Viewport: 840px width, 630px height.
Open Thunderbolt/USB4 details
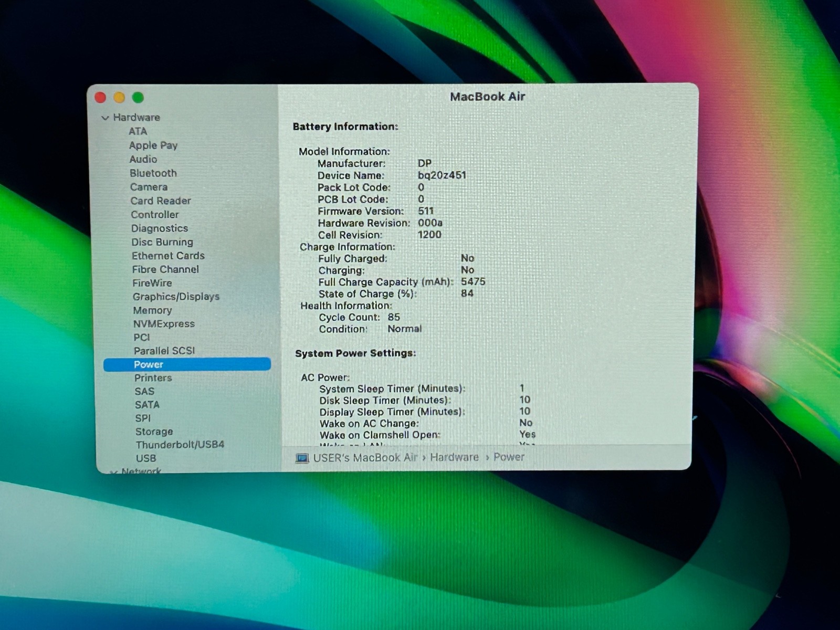point(180,445)
